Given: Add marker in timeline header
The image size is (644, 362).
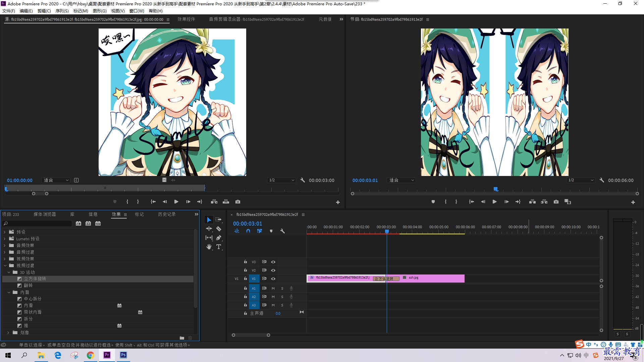Looking at the screenshot, I should (x=271, y=231).
